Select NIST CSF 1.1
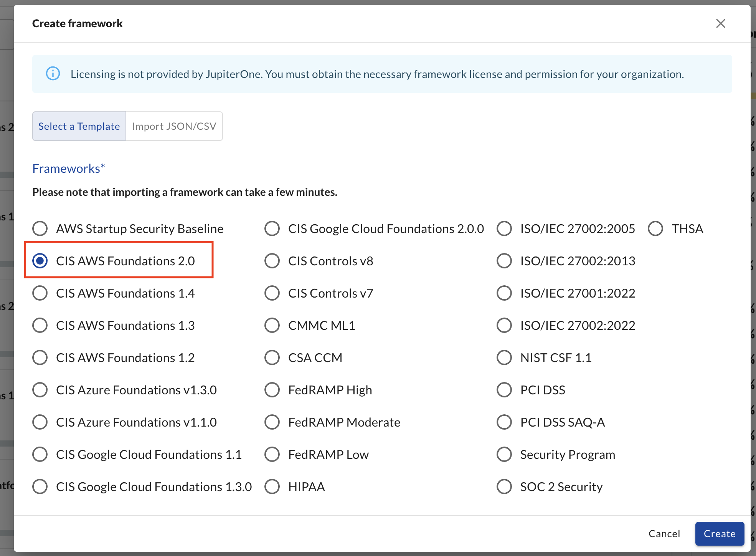 (504, 357)
